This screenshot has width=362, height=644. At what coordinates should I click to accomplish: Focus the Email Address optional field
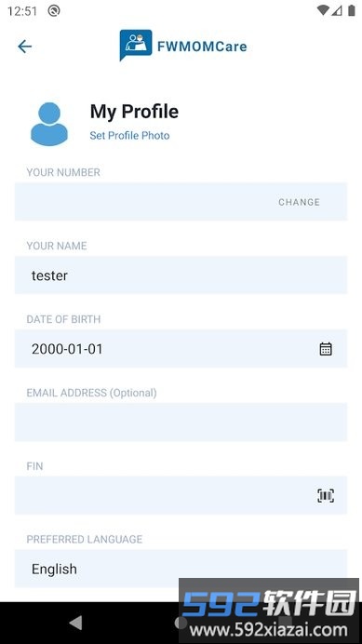pyautogui.click(x=181, y=423)
